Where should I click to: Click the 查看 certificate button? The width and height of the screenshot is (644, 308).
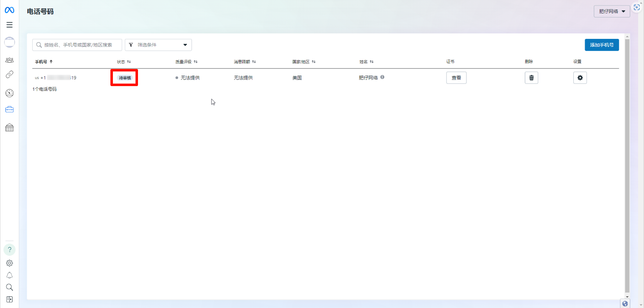pyautogui.click(x=456, y=78)
